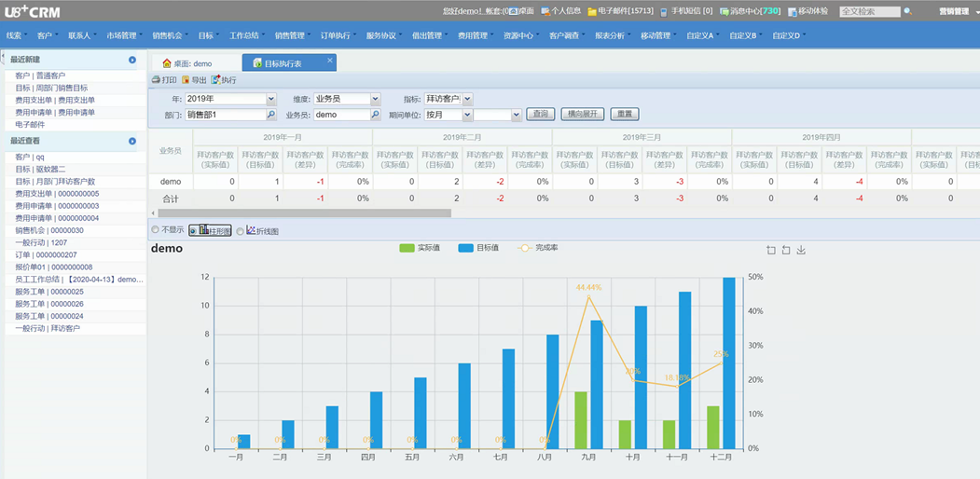The width and height of the screenshot is (980, 479).
Task: Open the 维度 dimension dropdown
Action: (375, 99)
